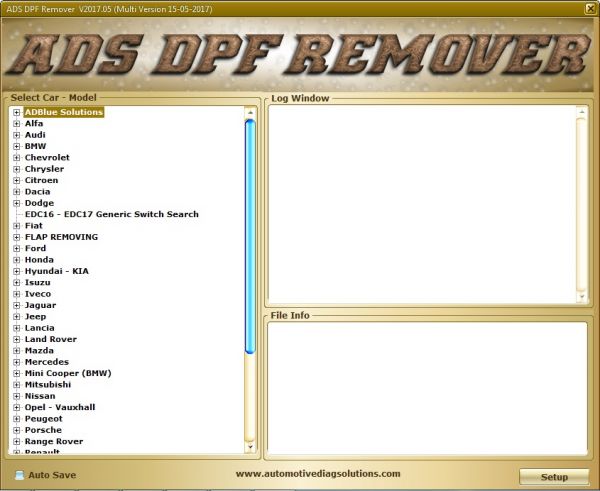The height and width of the screenshot is (491, 600).
Task: Expand the Mercedes tree node
Action: coord(17,362)
